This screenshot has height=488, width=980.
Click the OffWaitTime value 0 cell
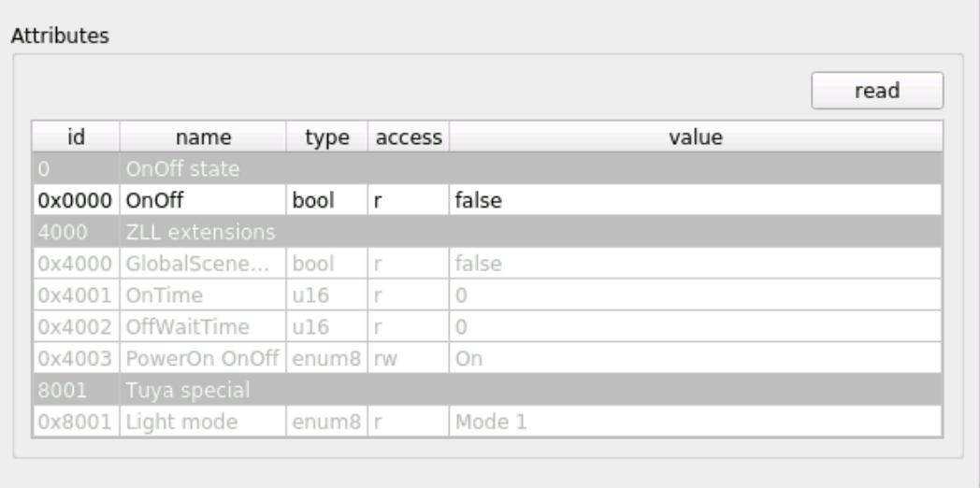point(696,327)
